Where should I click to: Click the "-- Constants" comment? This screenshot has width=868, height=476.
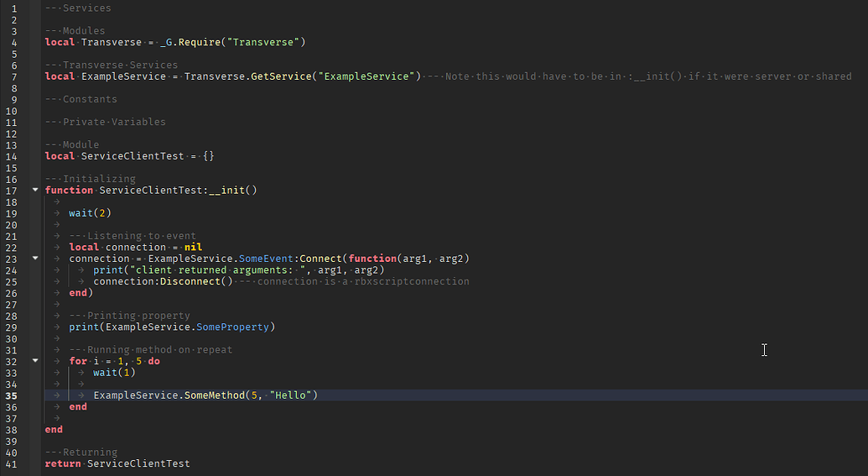(x=81, y=99)
